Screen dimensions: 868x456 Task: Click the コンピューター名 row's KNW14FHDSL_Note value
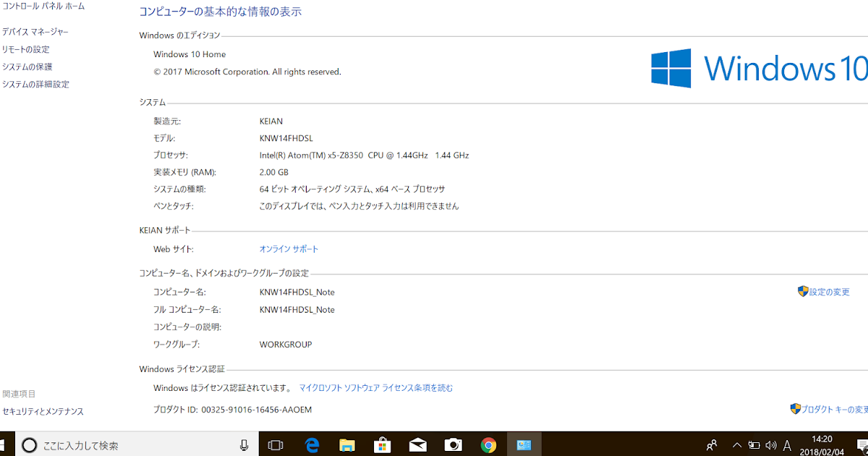[x=297, y=292]
